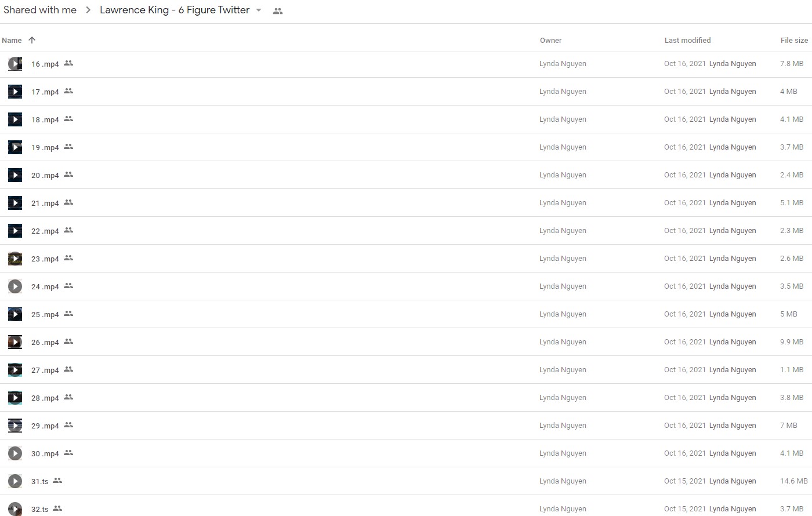
Task: Click the play icon beside 20 .mp4
Action: [x=15, y=175]
